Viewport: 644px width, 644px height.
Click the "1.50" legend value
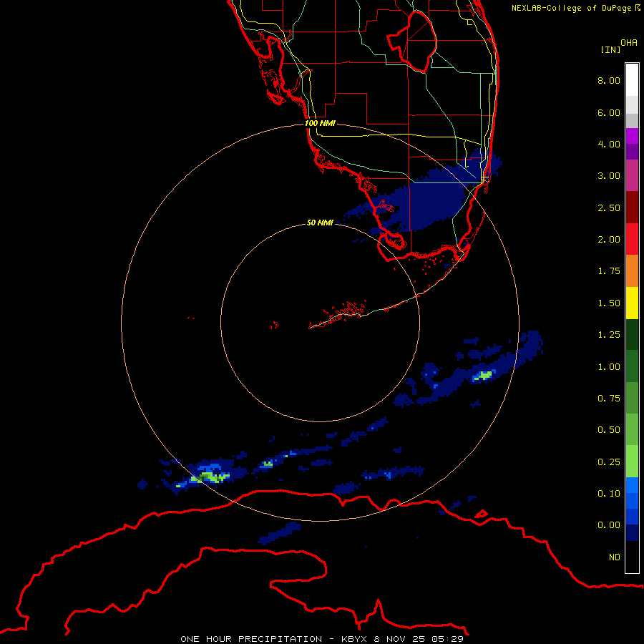609,303
